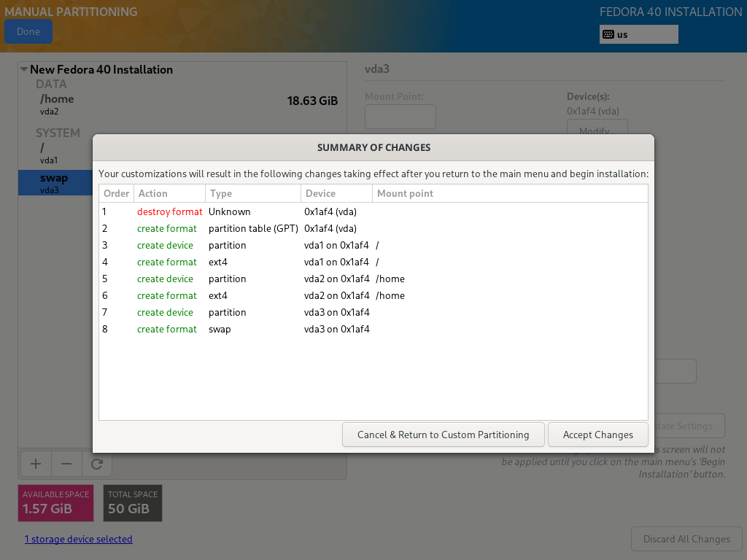Screen dimensions: 747x560
Task: Click Discard All Changes button
Action: pyautogui.click(x=686, y=539)
